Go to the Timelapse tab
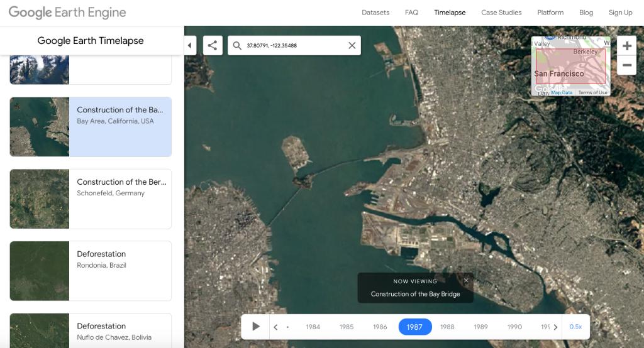This screenshot has width=644, height=348. [450, 13]
